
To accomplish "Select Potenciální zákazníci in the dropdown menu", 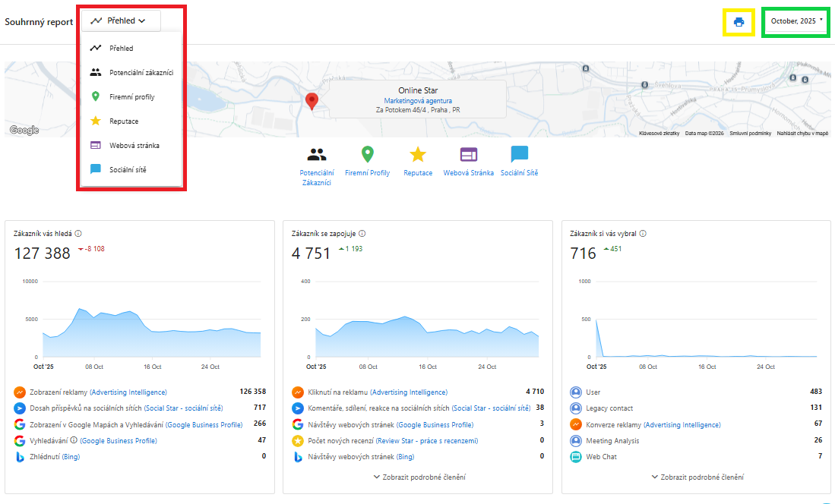I will [131, 72].
